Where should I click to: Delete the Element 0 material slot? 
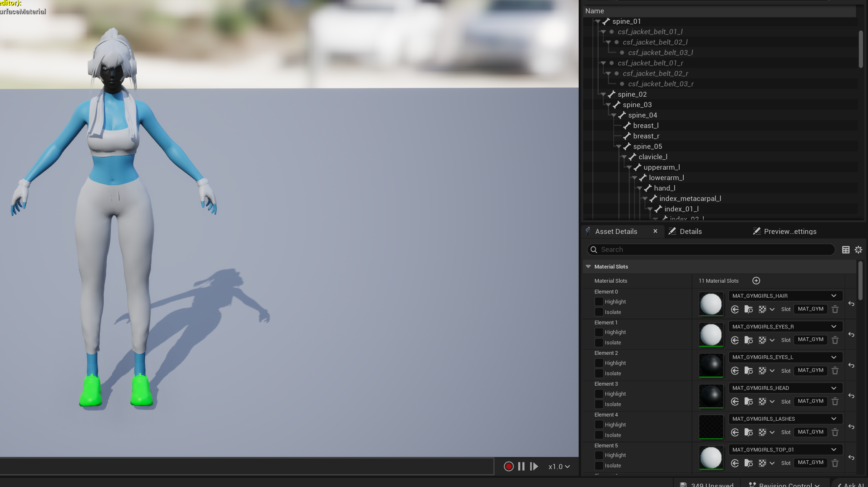click(835, 309)
